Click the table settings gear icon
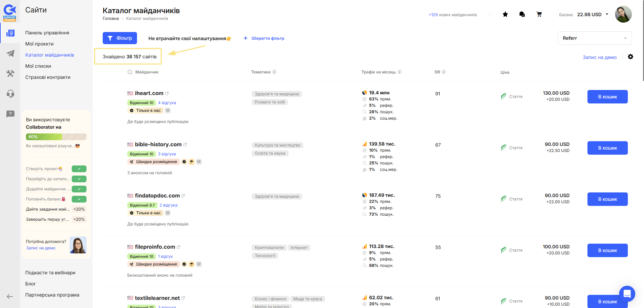The image size is (644, 308). click(x=630, y=57)
